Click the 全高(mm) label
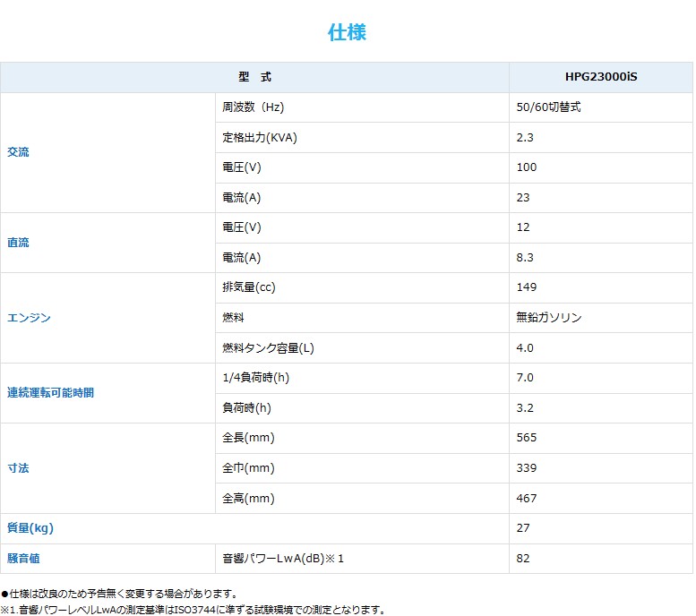Image resolution: width=696 pixels, height=616 pixels. coord(249,499)
